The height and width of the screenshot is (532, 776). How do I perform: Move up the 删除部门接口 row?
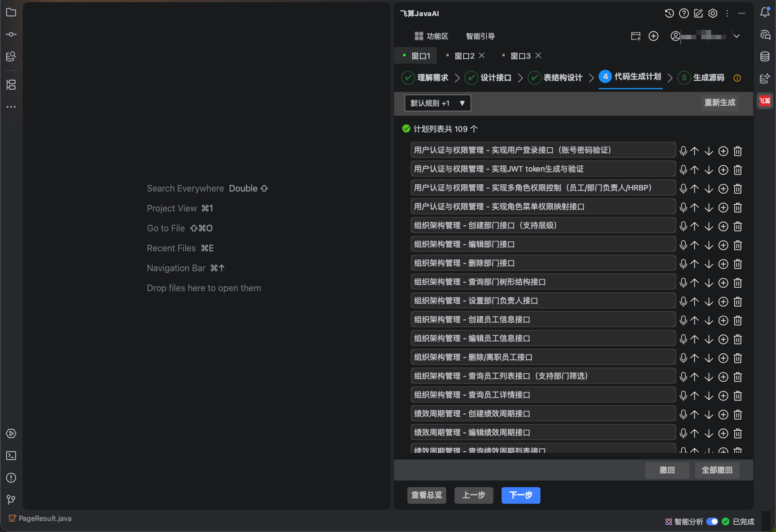(695, 264)
